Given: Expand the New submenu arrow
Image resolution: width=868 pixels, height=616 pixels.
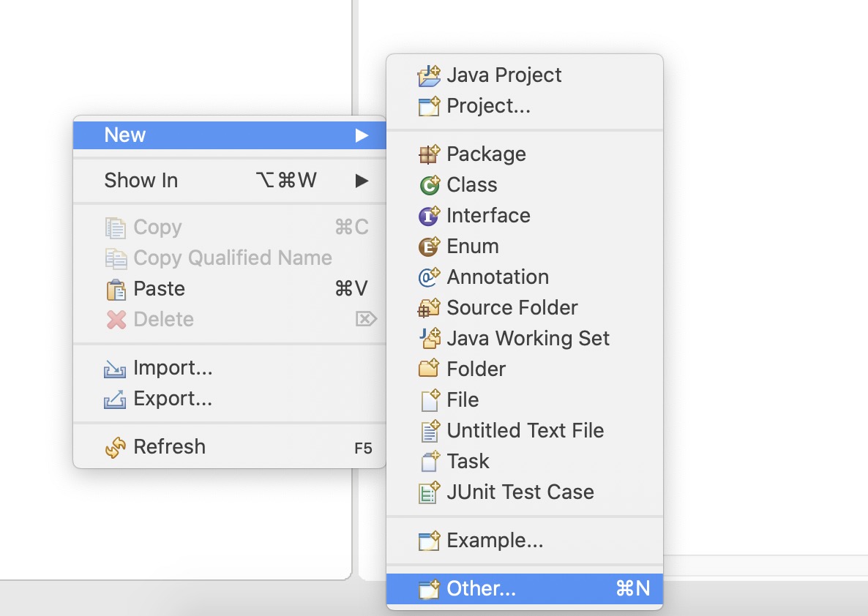Looking at the screenshot, I should coord(362,135).
